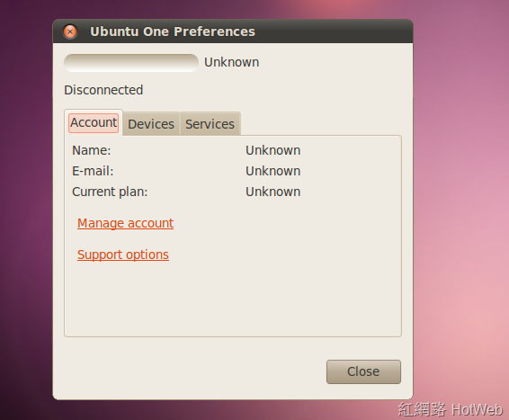Screen dimensions: 509x420
Task: Switch to the Account tab
Action: [94, 122]
